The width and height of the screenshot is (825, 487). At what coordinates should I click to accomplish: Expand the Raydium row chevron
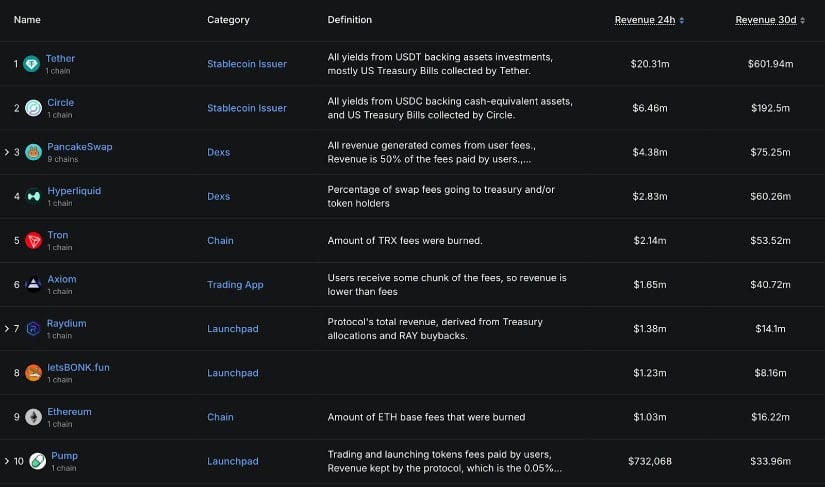click(7, 329)
